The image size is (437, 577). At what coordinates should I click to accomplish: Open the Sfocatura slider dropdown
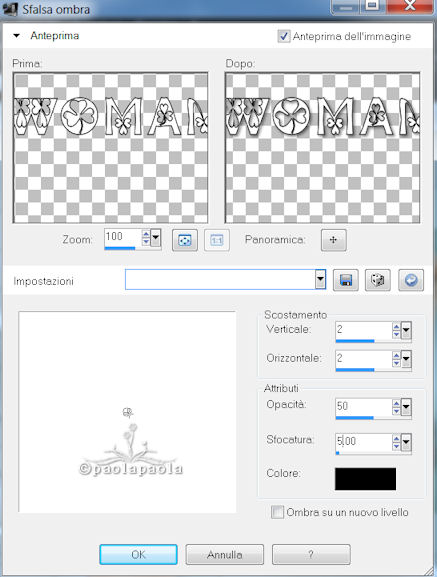coord(406,442)
